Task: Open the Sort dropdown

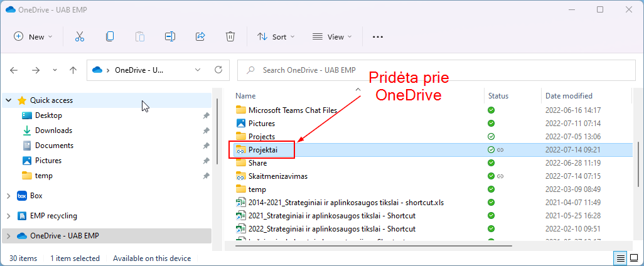Action: pyautogui.click(x=276, y=37)
